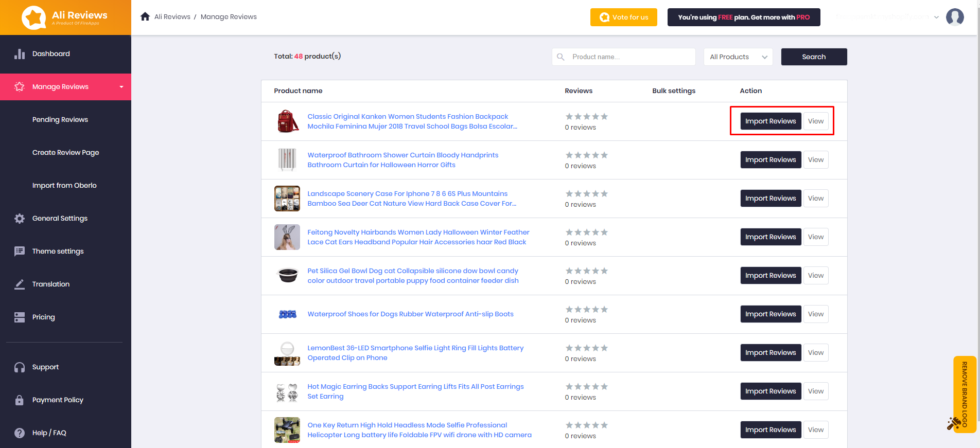Click the FREE plan Get more with PRO banner
This screenshot has height=448, width=980.
pyautogui.click(x=744, y=17)
